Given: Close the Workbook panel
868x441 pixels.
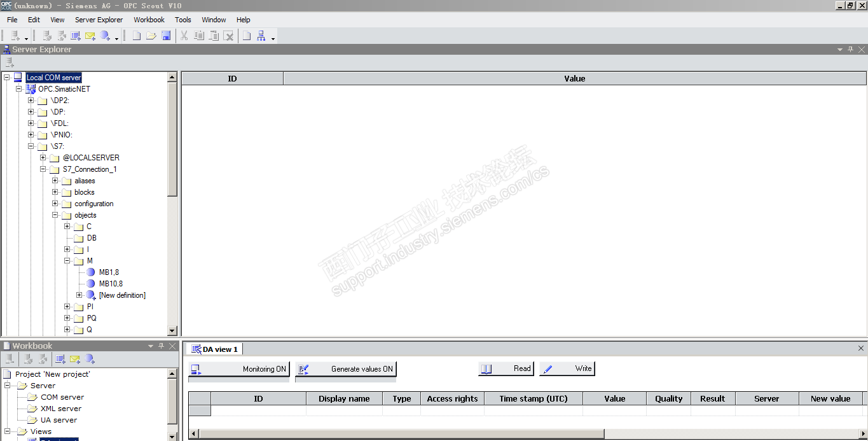Looking at the screenshot, I should click(x=172, y=346).
